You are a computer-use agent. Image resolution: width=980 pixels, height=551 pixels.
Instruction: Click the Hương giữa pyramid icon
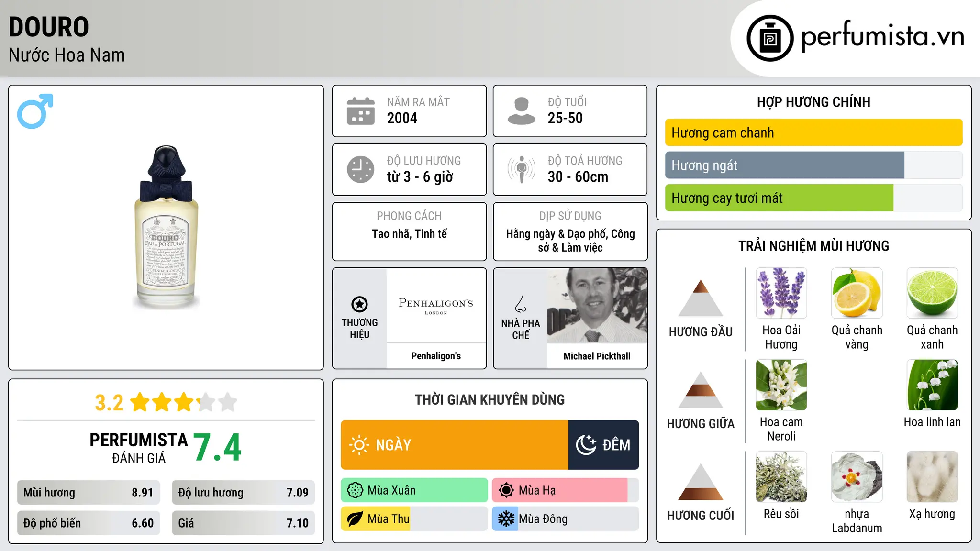701,390
